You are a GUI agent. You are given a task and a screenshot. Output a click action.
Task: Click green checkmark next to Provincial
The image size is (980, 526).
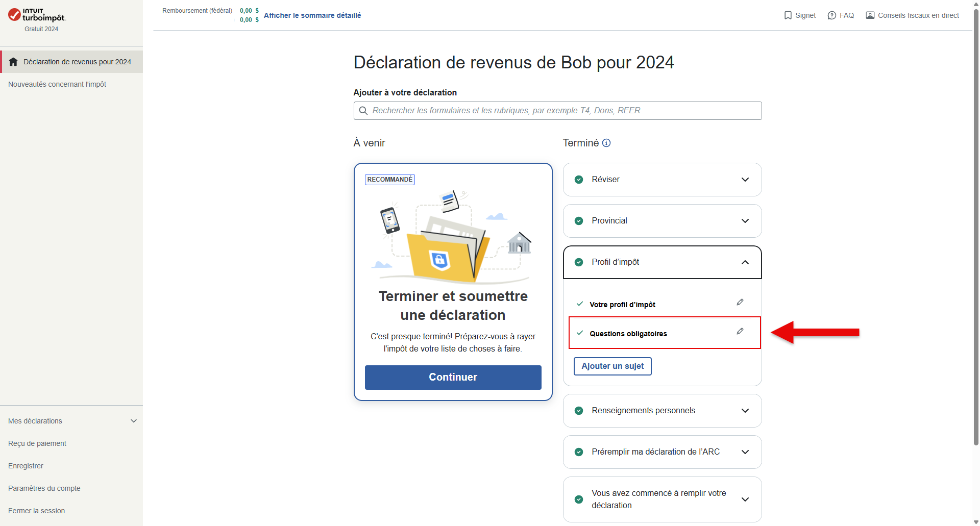tap(579, 221)
